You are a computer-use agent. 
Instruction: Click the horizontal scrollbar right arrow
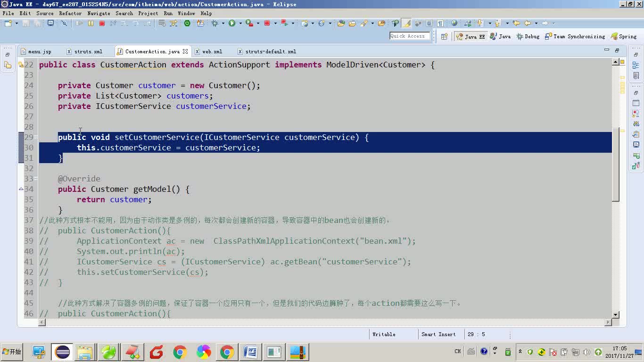click(608, 322)
